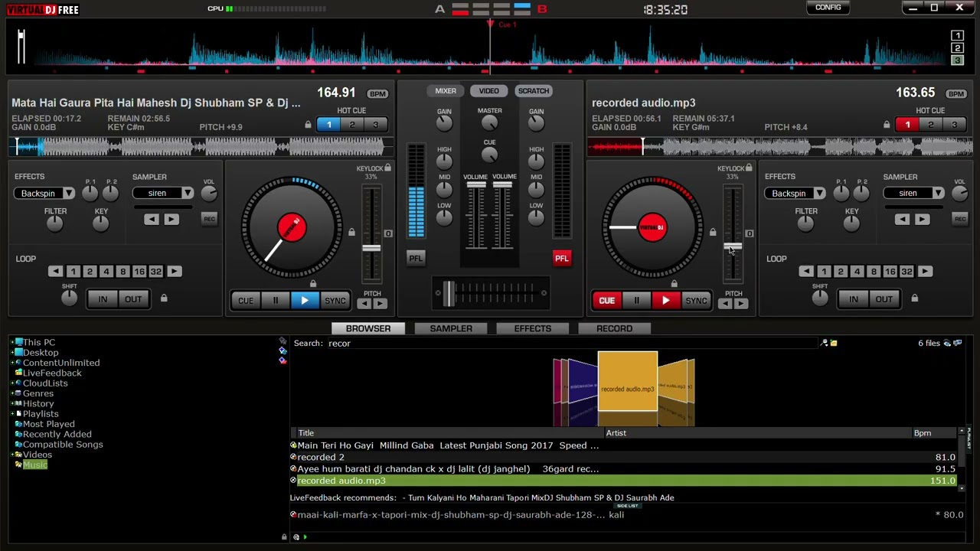Image resolution: width=980 pixels, height=551 pixels.
Task: Expand the This PC tree node
Action: tap(13, 343)
